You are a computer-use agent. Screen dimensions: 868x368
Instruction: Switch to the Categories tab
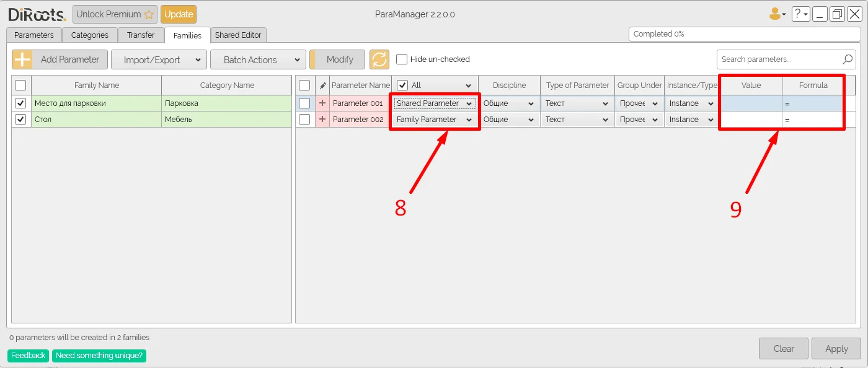coord(89,35)
